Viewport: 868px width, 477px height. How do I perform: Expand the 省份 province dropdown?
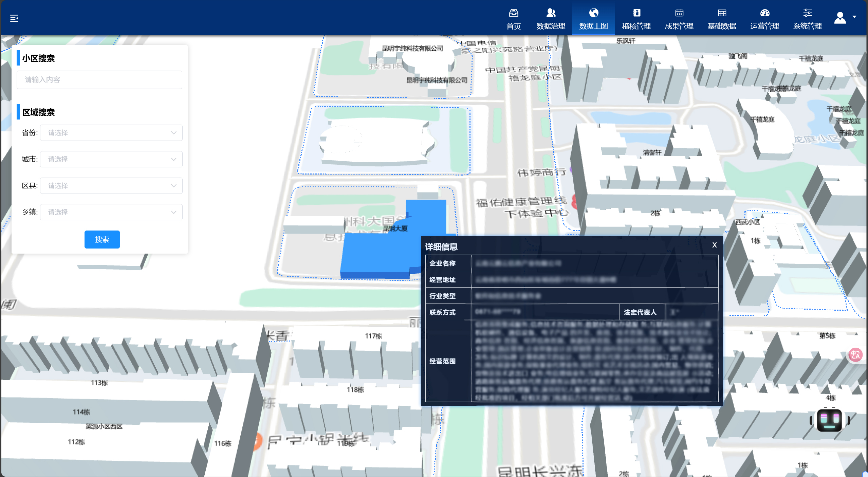[111, 133]
